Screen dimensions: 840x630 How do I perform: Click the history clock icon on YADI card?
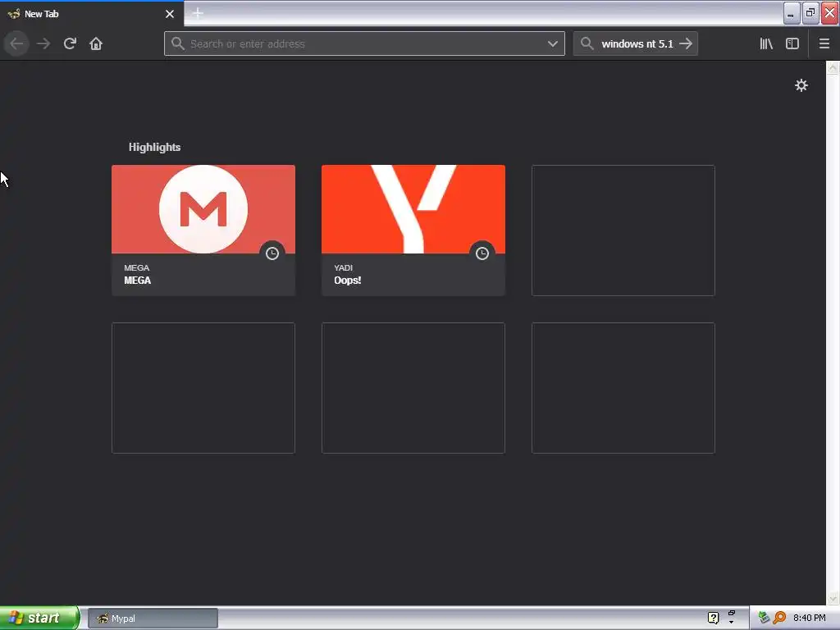482,253
